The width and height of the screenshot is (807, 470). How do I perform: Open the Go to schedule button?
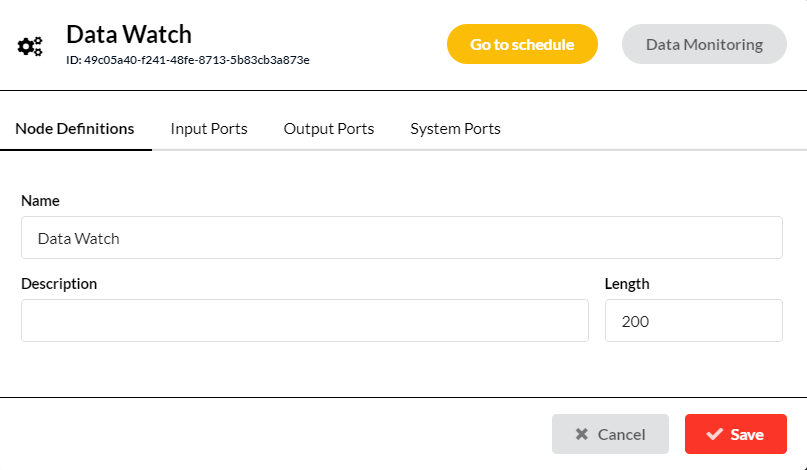point(522,44)
